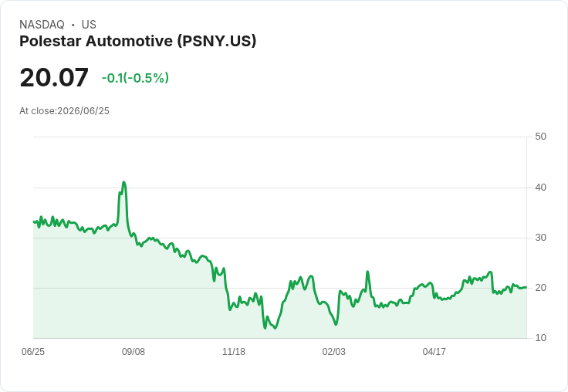Click the sharp spike after 02/03

point(367,272)
